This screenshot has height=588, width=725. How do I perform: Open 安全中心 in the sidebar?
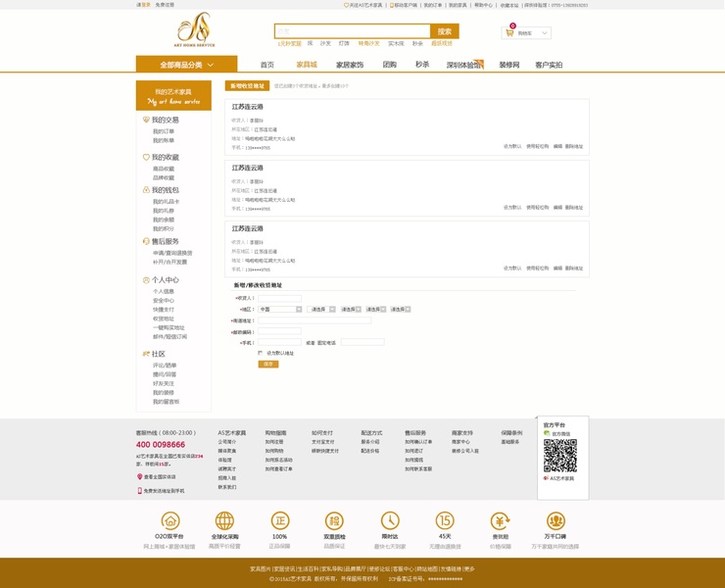pyautogui.click(x=164, y=300)
